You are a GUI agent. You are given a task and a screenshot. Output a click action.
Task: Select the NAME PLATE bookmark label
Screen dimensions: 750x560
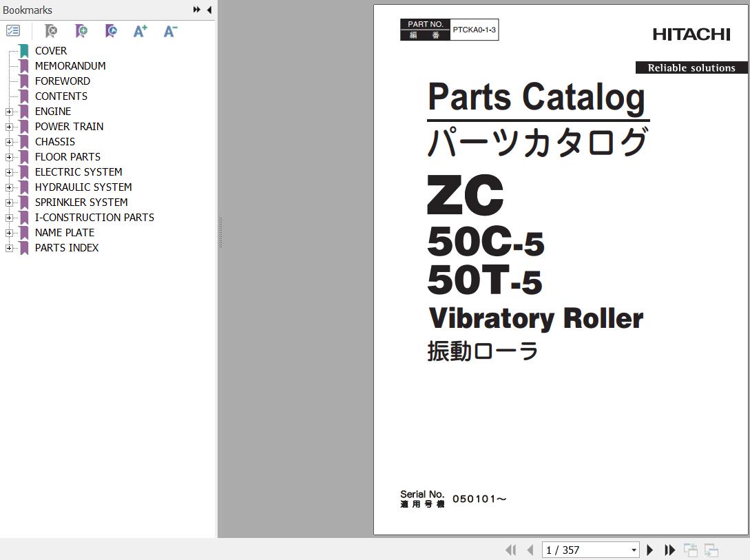coord(65,233)
